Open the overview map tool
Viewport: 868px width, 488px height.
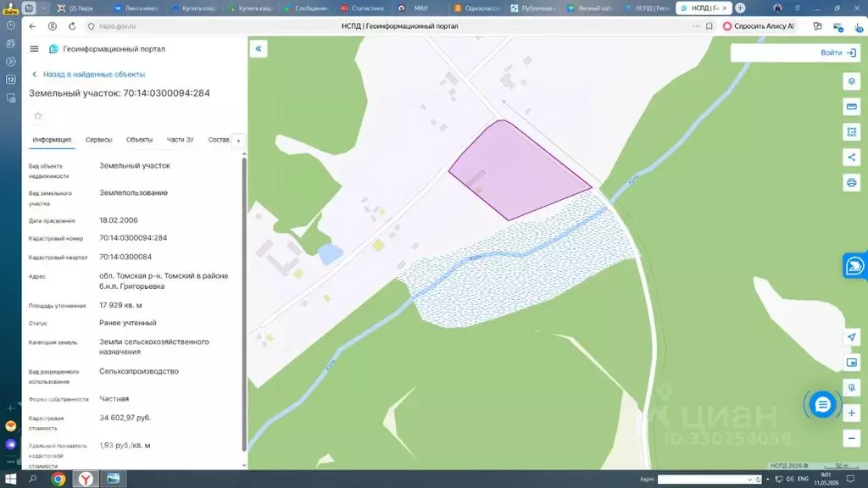851,363
